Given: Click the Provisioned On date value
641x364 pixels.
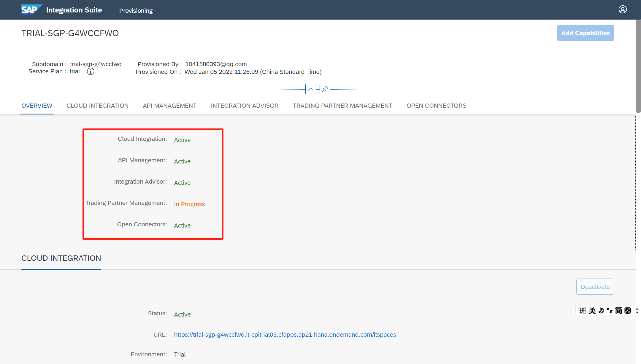Looking at the screenshot, I should [253, 72].
